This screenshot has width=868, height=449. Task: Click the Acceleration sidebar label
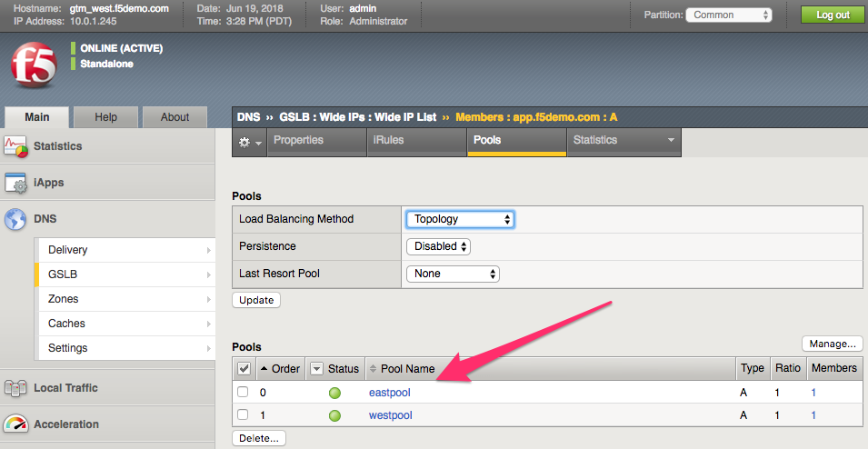(x=66, y=424)
